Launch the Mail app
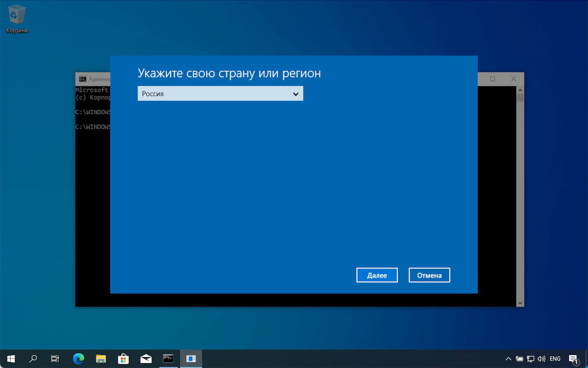 click(x=146, y=358)
